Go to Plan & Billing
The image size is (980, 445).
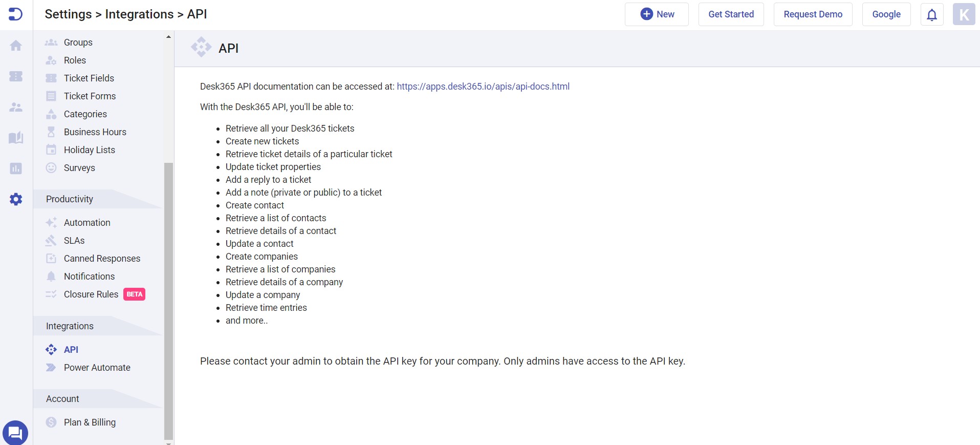pyautogui.click(x=90, y=422)
